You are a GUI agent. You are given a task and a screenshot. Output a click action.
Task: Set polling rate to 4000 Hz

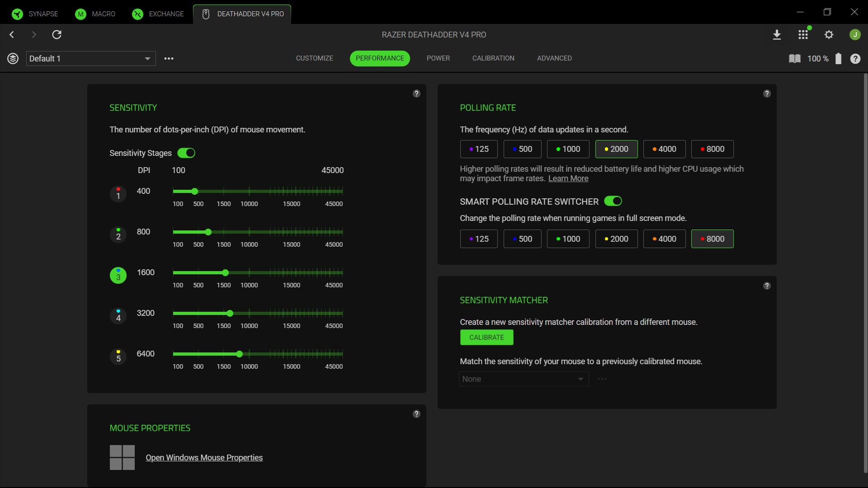[665, 149]
